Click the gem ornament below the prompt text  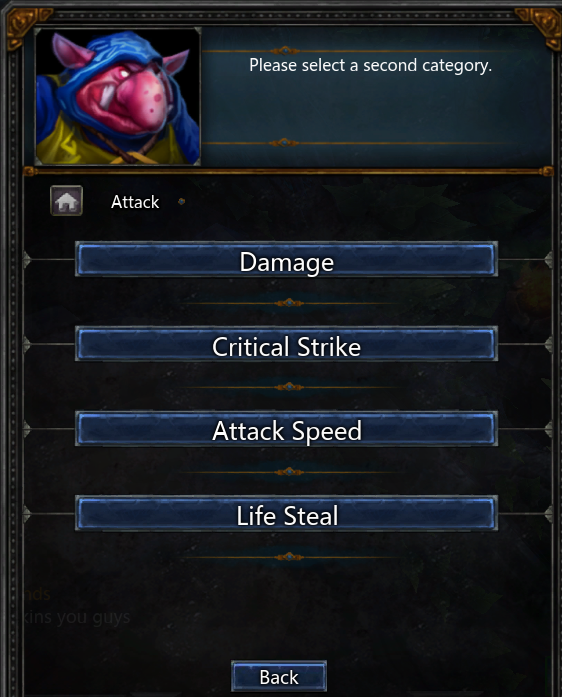(x=285, y=143)
